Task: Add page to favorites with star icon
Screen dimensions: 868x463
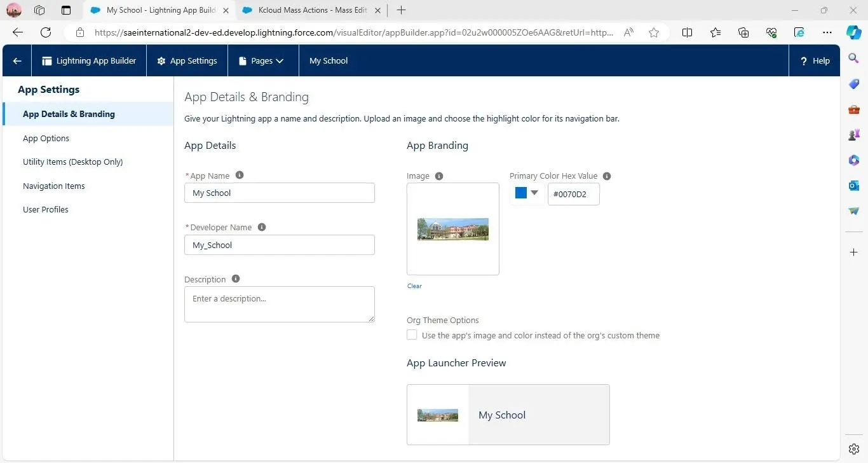Action: point(654,32)
